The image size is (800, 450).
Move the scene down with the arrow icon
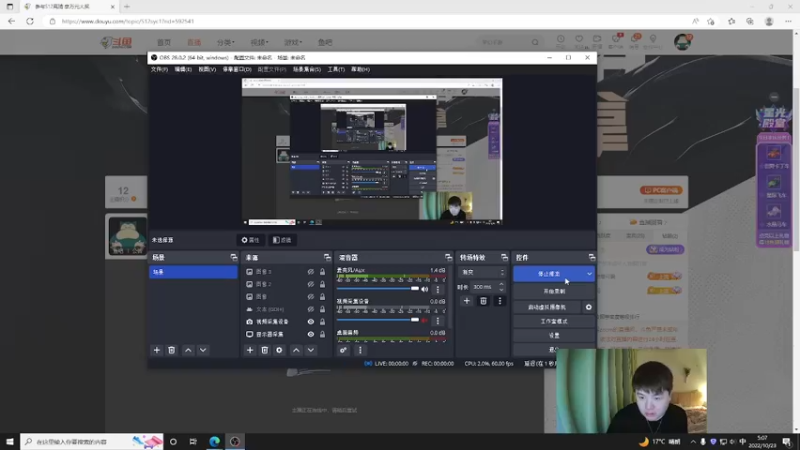pyautogui.click(x=203, y=350)
